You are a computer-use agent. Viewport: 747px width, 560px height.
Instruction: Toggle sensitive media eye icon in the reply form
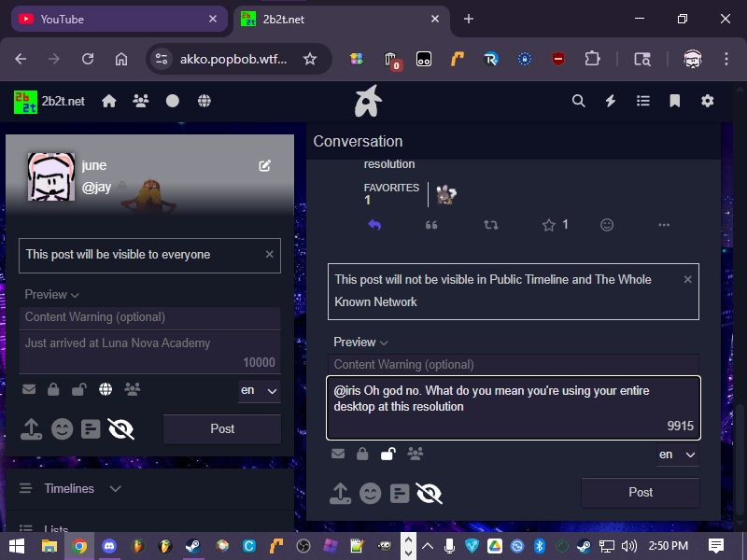point(429,493)
